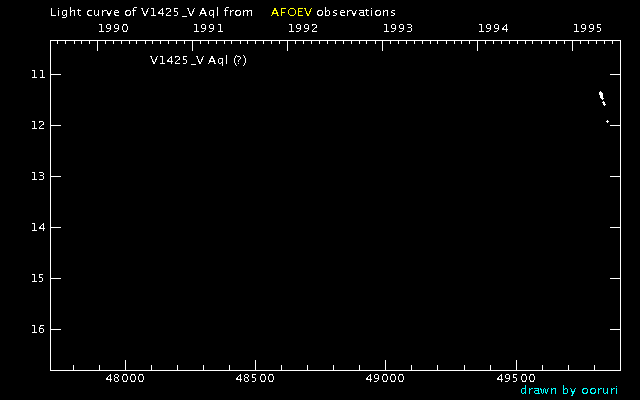Click the 49000 Julian date axis label
This screenshot has height=400, width=640.
click(x=385, y=380)
